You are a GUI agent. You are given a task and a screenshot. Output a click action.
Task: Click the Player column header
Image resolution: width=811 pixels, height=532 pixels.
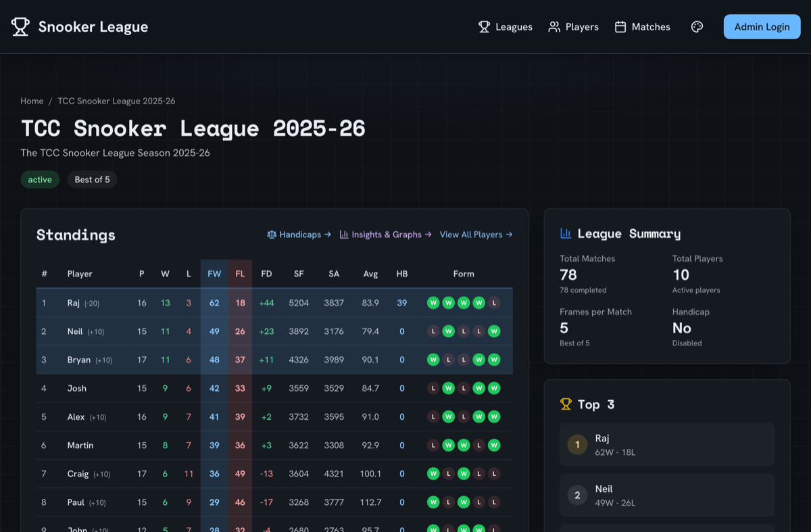(80, 274)
